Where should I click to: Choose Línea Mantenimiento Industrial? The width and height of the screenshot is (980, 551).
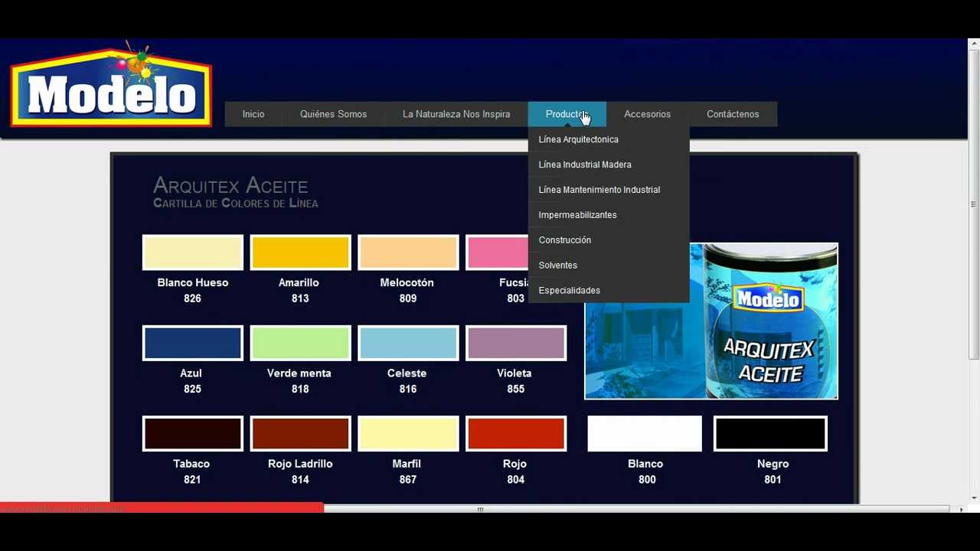point(609,190)
